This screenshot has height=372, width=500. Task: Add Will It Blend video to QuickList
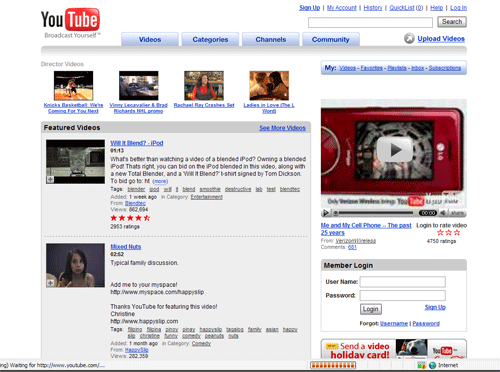(x=50, y=180)
